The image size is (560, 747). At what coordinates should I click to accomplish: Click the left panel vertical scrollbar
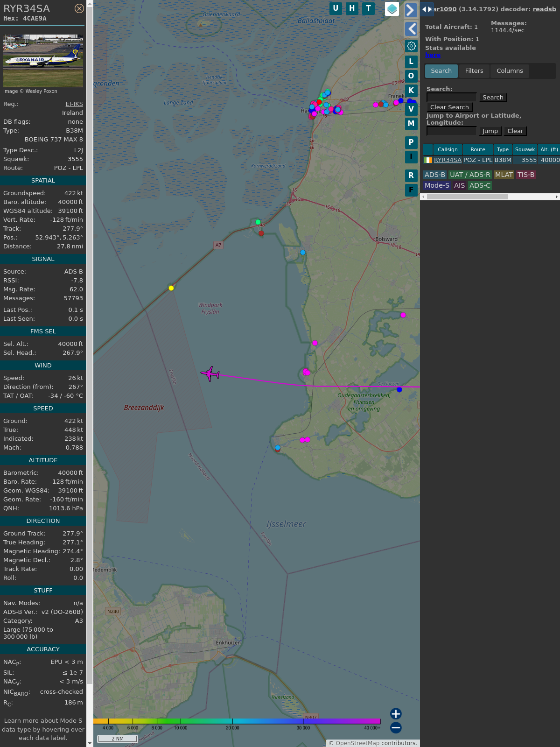point(90,345)
